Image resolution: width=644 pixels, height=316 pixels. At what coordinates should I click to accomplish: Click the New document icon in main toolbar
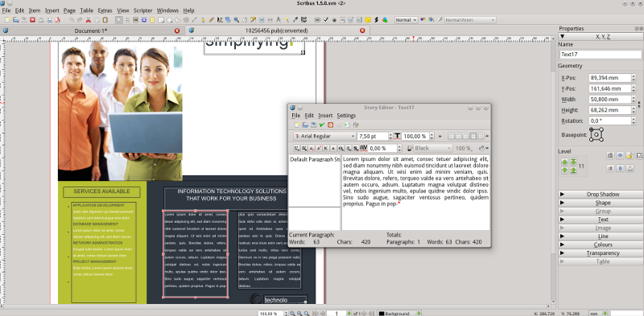click(x=7, y=19)
